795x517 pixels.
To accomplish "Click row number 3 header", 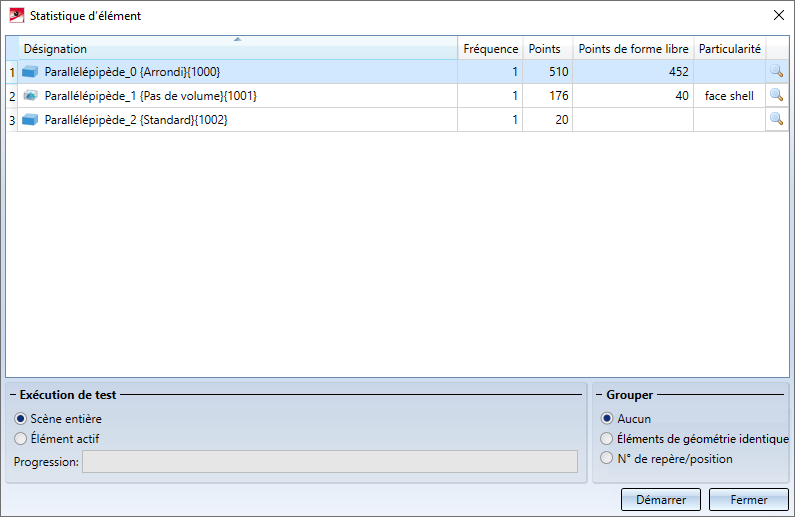I will 12,120.
